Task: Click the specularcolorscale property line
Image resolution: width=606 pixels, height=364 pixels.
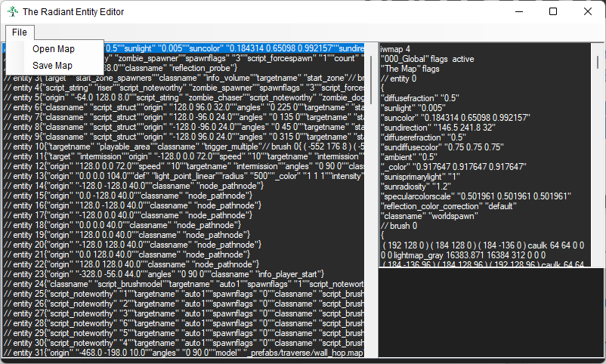Action: pos(476,196)
